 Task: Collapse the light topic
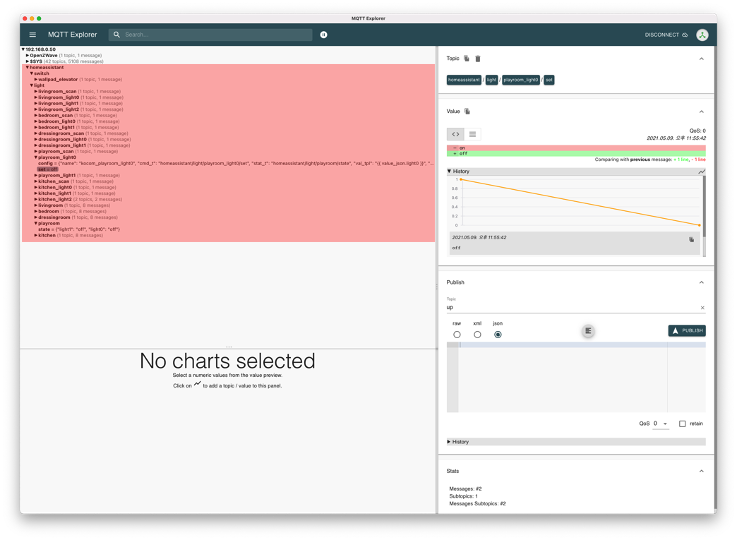coord(31,86)
